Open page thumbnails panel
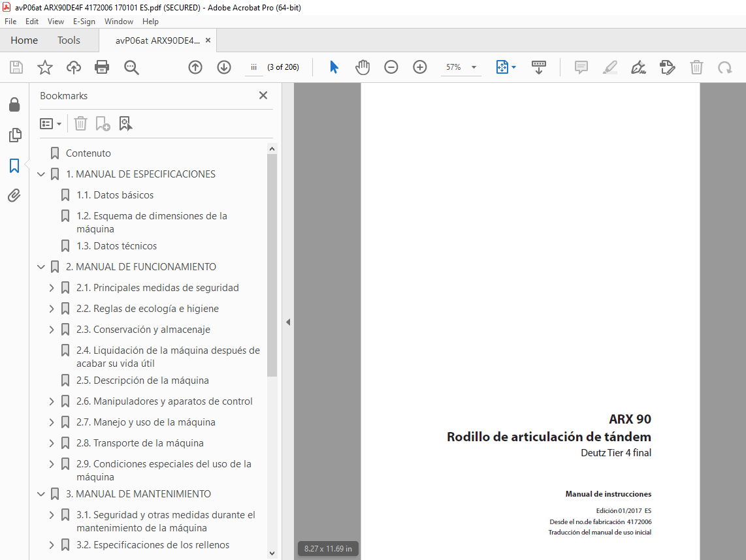Screen dimensions: 746x560 [x=15, y=135]
